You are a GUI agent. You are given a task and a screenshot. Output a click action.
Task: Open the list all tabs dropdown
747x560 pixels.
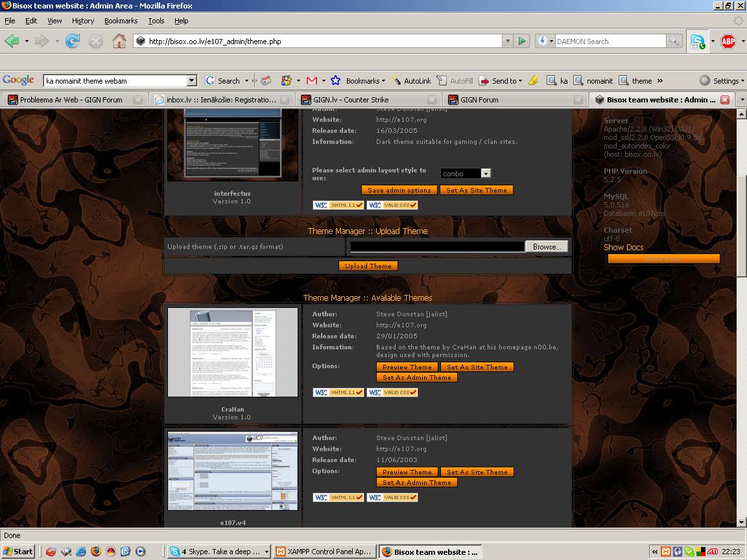pyautogui.click(x=742, y=100)
